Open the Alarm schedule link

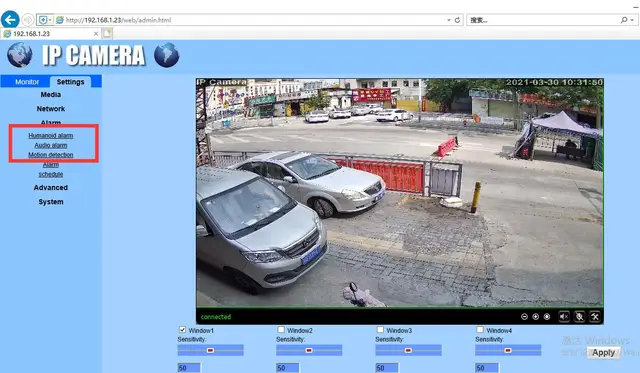[x=51, y=169]
